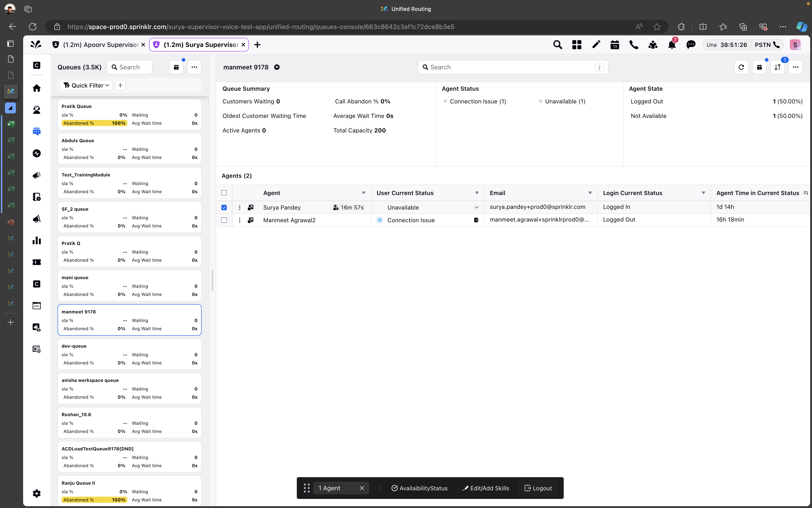Image resolution: width=812 pixels, height=508 pixels.
Task: Clear the 1 Agent selection
Action: tap(362, 488)
